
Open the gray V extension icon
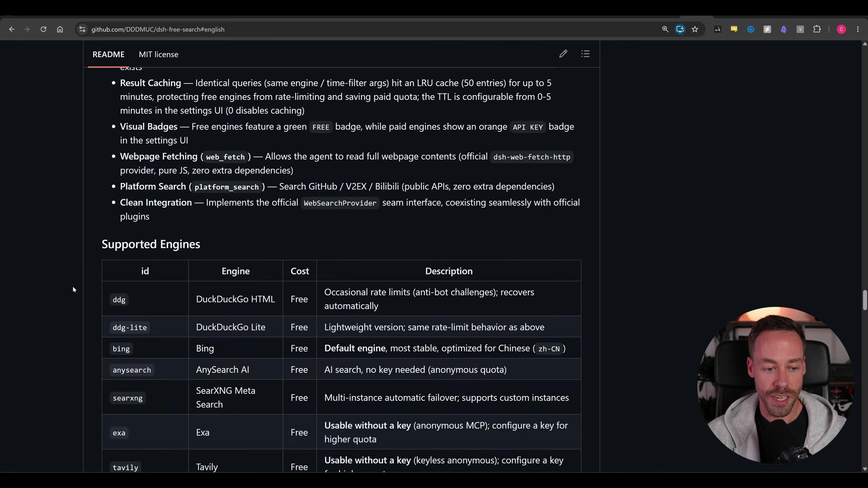click(800, 29)
